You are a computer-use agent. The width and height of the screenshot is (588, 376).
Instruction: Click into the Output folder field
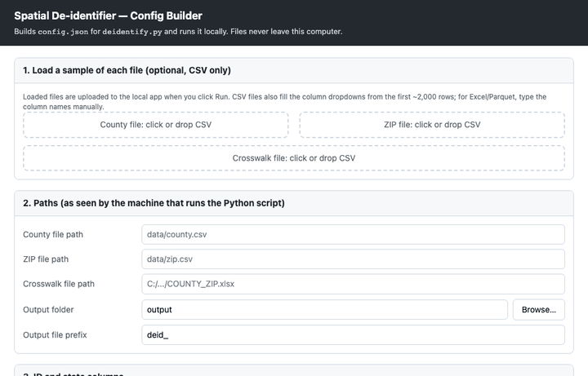pos(325,310)
